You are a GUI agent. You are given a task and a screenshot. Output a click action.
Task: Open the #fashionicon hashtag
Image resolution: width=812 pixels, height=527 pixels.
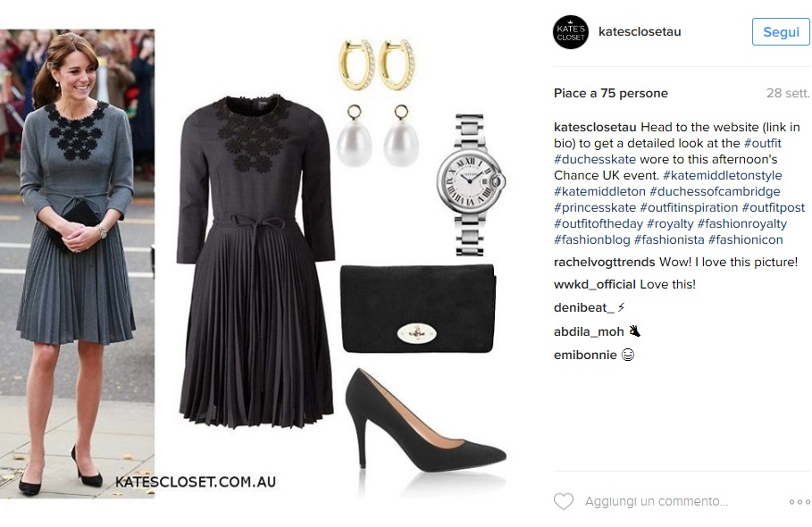745,239
